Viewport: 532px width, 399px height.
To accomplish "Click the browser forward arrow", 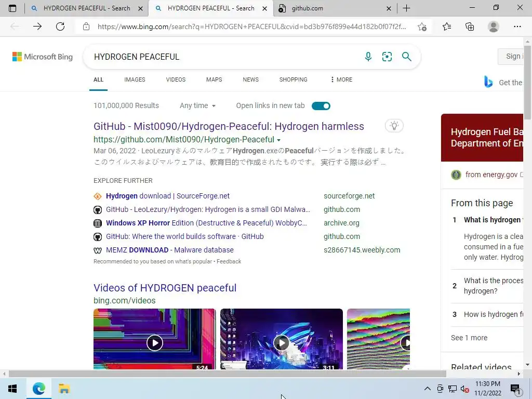I will (x=37, y=26).
